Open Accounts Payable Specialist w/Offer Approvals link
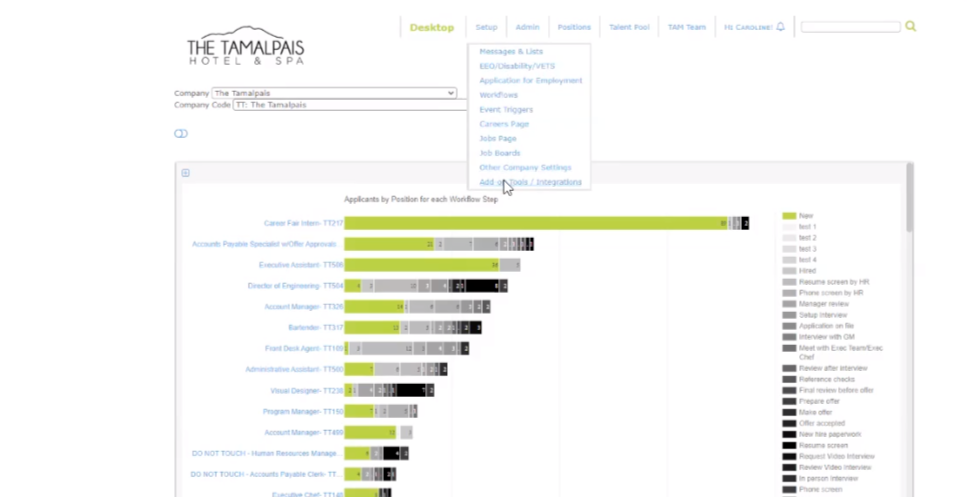The image size is (967, 497). (264, 244)
